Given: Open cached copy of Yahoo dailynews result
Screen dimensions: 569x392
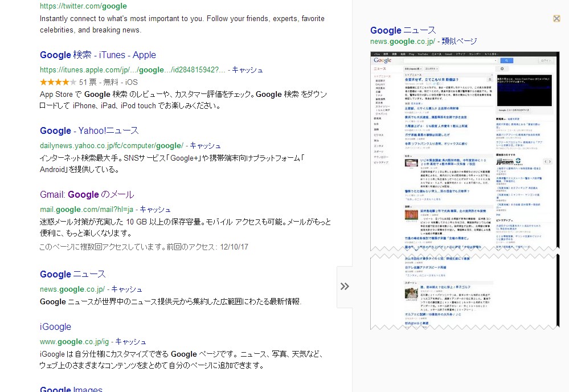Looking at the screenshot, I should tap(206, 145).
